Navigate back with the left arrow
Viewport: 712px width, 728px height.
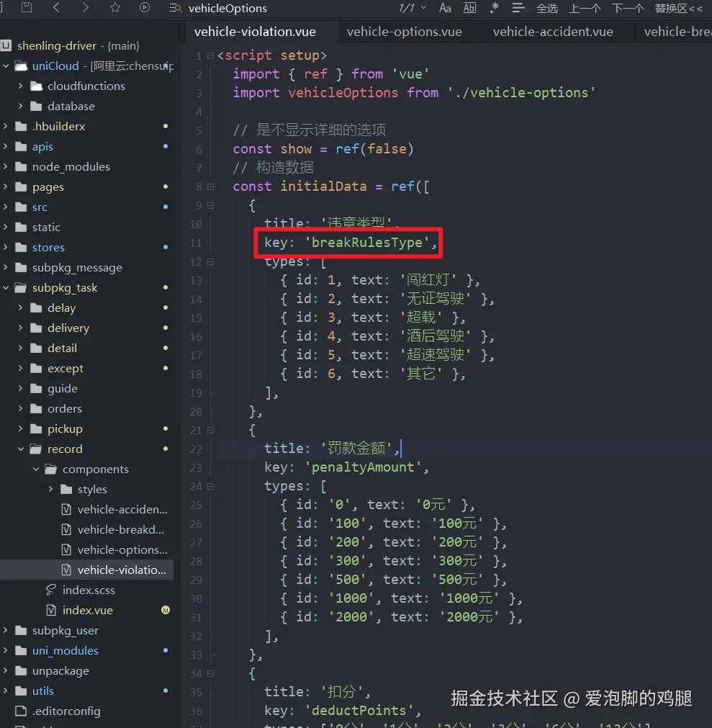56,7
